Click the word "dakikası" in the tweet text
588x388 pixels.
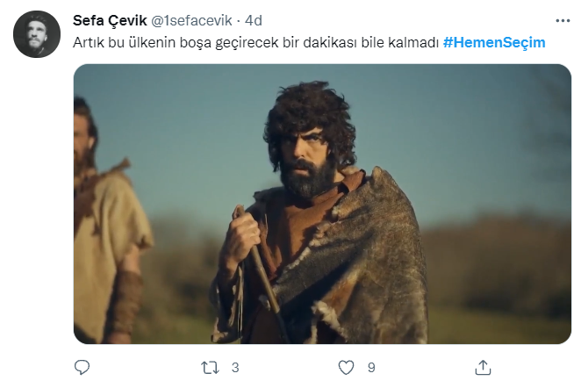click(330, 42)
